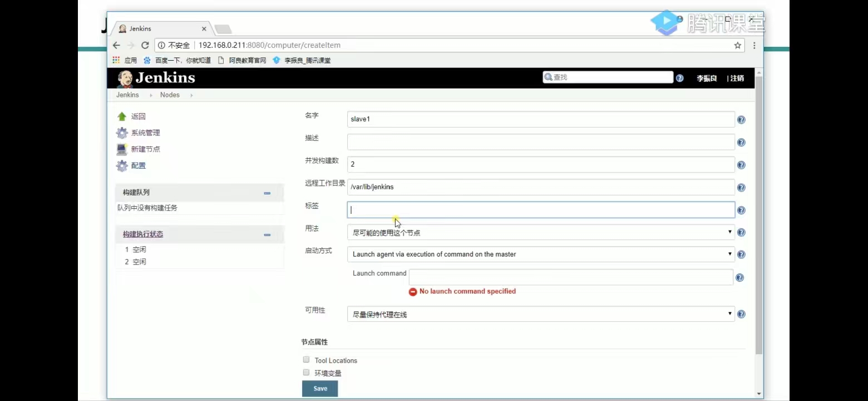
Task: Close the Jenkins browser tab
Action: point(204,28)
